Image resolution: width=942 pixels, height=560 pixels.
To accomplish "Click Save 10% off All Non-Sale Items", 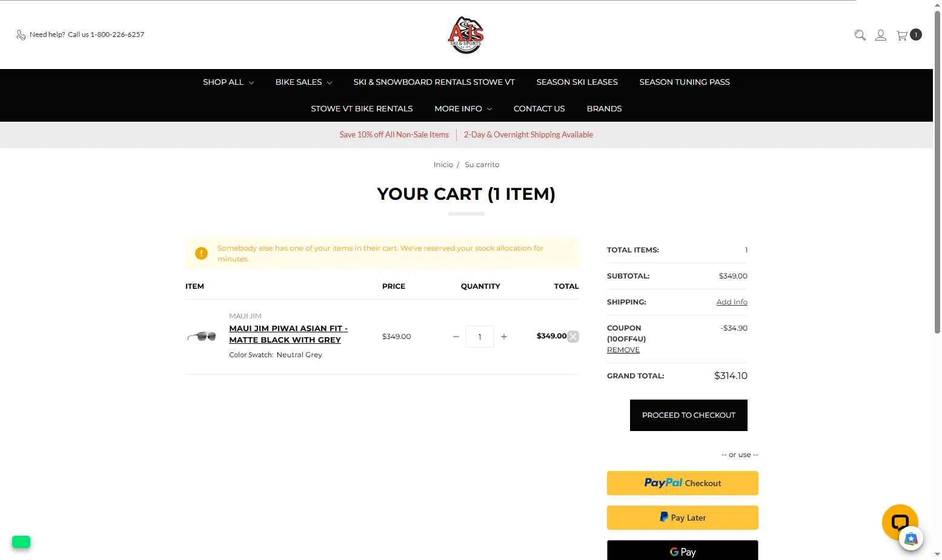I will tap(394, 135).
